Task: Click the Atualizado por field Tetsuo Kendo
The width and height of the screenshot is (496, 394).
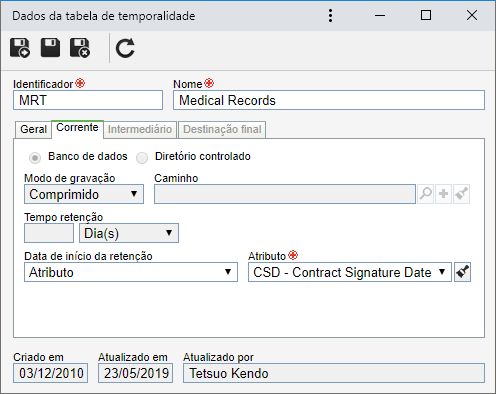Action: point(334,373)
